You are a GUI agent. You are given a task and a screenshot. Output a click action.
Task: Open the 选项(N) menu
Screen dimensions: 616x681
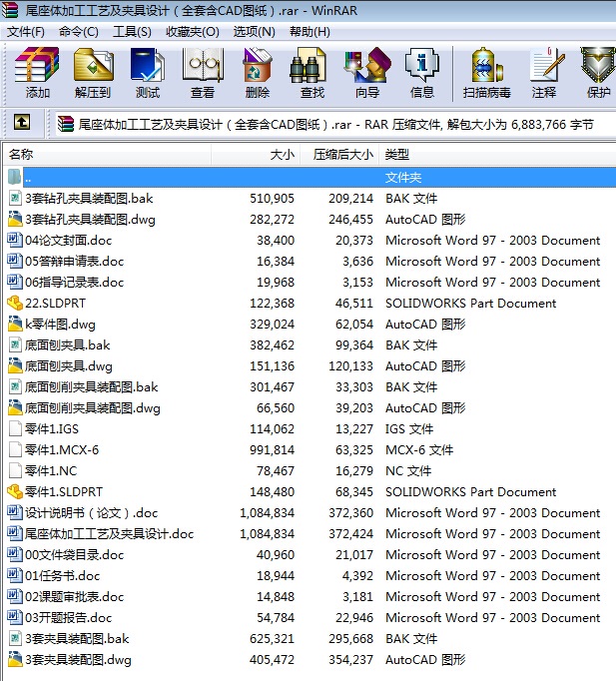click(254, 32)
